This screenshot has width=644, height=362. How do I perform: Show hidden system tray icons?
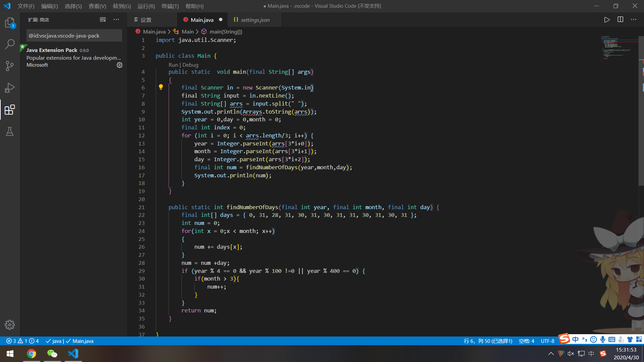pos(551,354)
